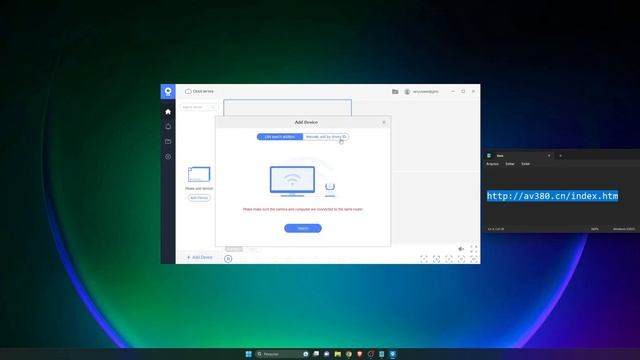Mute the speaker volume icon
The width and height of the screenshot is (640, 360).
click(461, 249)
